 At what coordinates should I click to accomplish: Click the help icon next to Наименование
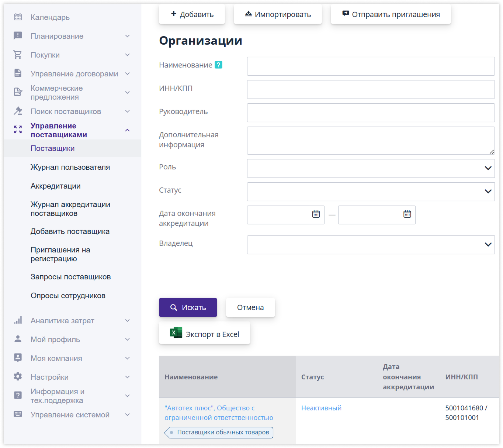pos(218,65)
